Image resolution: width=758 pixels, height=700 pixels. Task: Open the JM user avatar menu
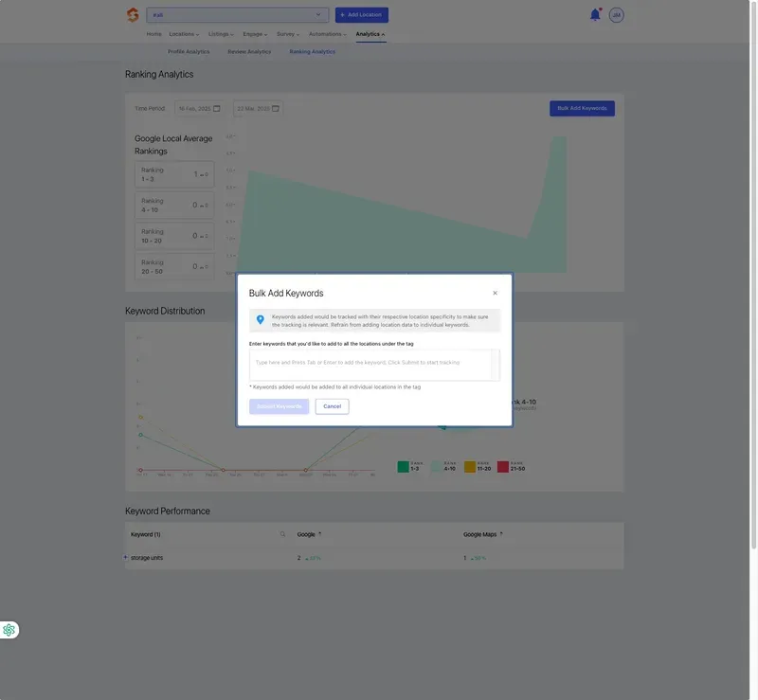[x=617, y=15]
